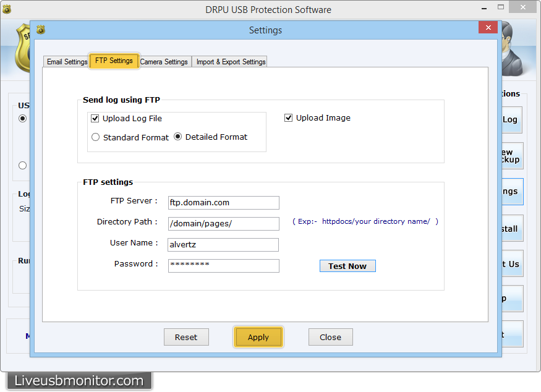Click the Test Now button
541x392 pixels.
347,266
